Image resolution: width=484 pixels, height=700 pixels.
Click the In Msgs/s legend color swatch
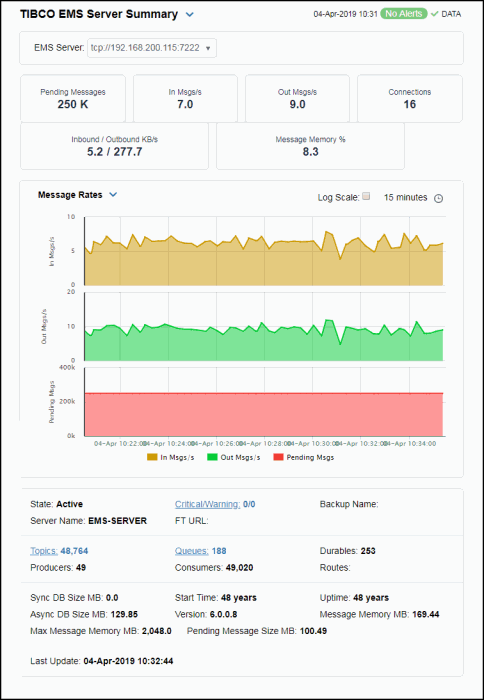(152, 458)
